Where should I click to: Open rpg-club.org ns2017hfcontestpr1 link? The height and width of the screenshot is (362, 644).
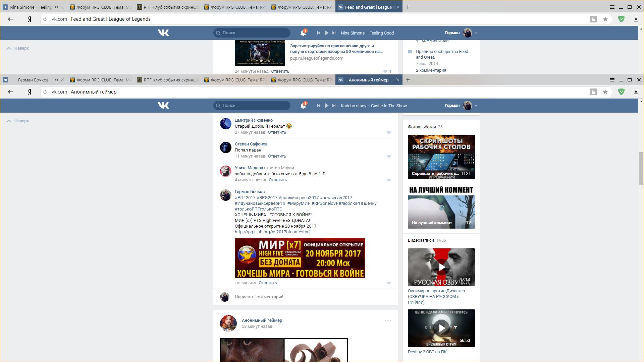click(x=273, y=232)
